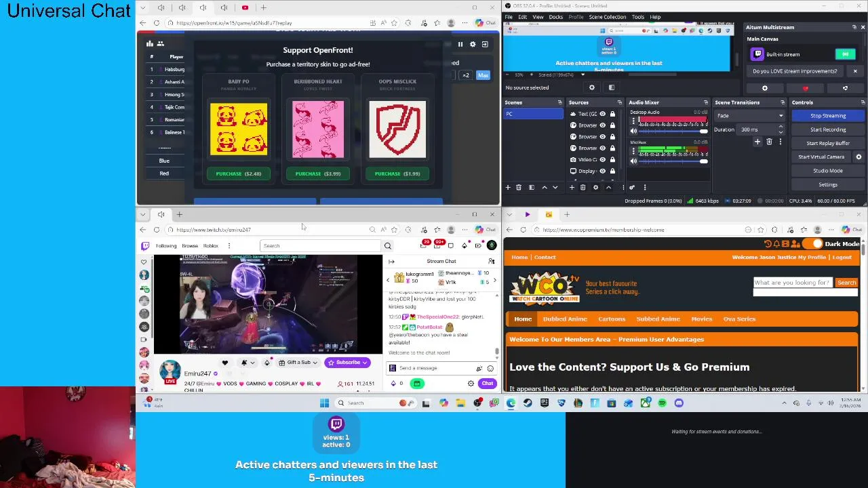Open Twitch chat settings gear
The width and height of the screenshot is (868, 488).
click(x=471, y=384)
